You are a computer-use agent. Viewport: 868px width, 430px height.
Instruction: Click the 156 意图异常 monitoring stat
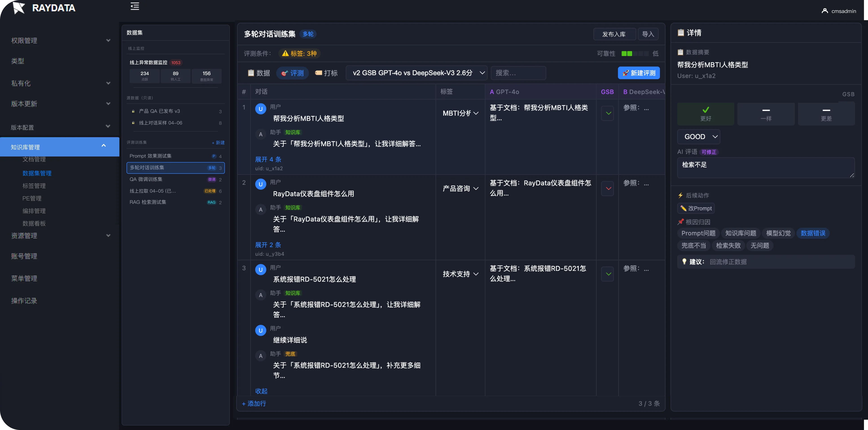click(206, 76)
